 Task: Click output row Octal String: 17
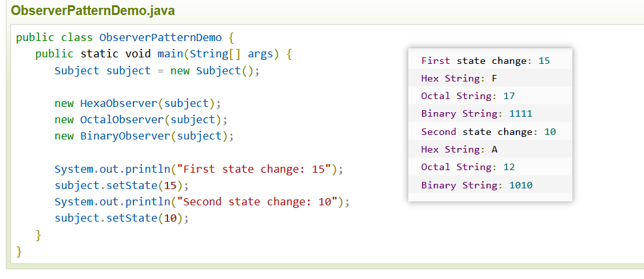point(490,96)
